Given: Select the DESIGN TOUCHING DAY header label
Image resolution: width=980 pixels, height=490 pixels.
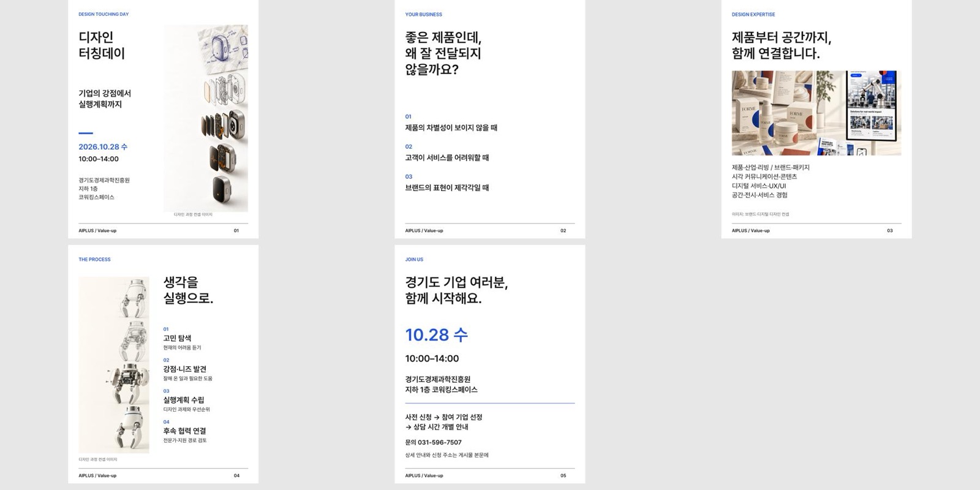Looking at the screenshot, I should [104, 14].
